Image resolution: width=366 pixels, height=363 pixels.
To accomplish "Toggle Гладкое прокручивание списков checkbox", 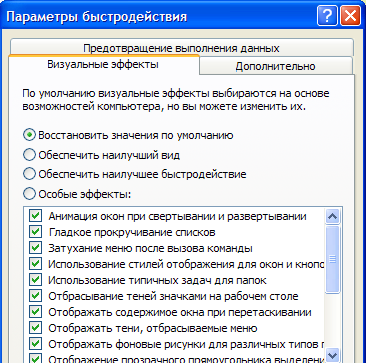I will (35, 232).
